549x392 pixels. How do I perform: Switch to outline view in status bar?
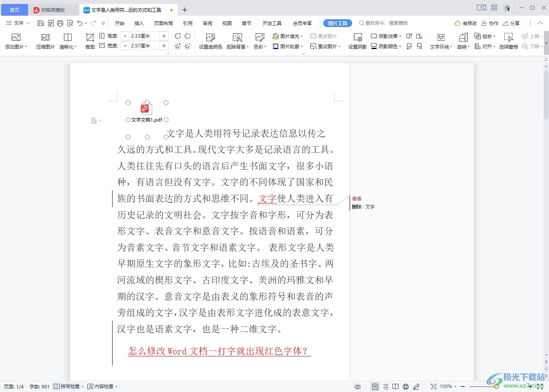tap(385, 387)
